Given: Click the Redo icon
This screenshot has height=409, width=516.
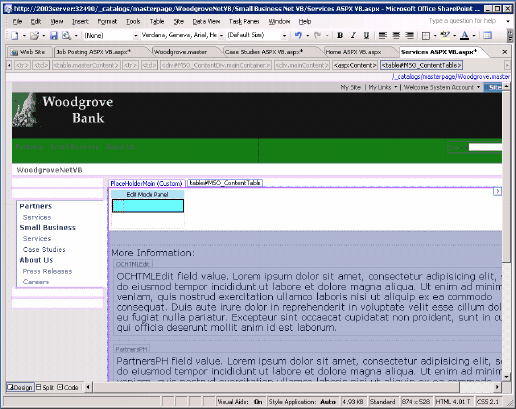Looking at the screenshot, I should (x=318, y=35).
